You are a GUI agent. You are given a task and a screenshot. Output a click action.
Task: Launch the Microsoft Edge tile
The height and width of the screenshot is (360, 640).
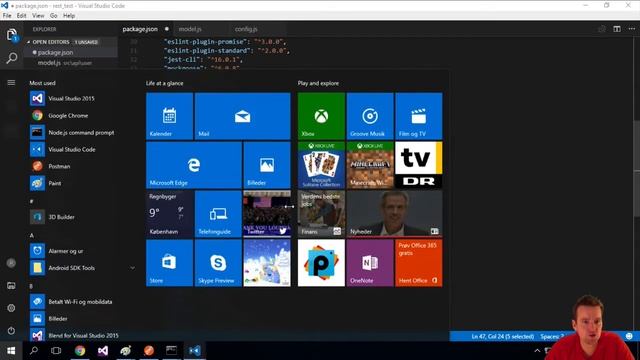[x=194, y=165]
